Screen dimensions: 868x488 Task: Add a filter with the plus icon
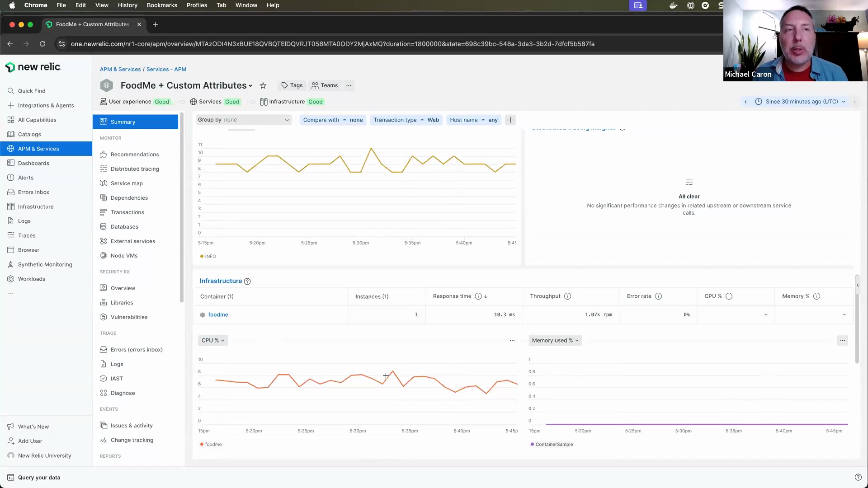tap(510, 120)
